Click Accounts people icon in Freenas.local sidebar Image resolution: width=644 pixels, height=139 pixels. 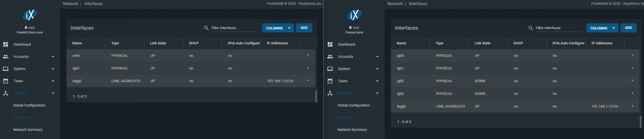tap(330, 57)
